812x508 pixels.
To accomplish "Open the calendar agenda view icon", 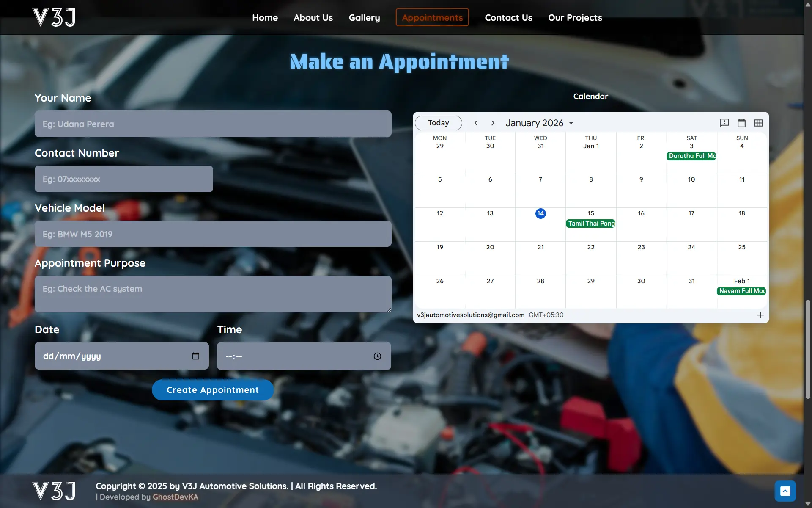I will (724, 123).
